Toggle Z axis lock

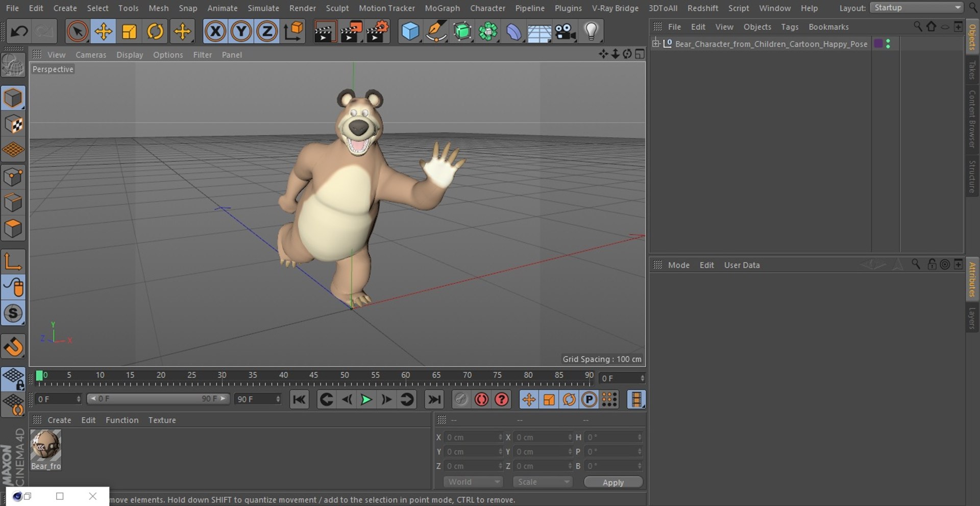266,32
